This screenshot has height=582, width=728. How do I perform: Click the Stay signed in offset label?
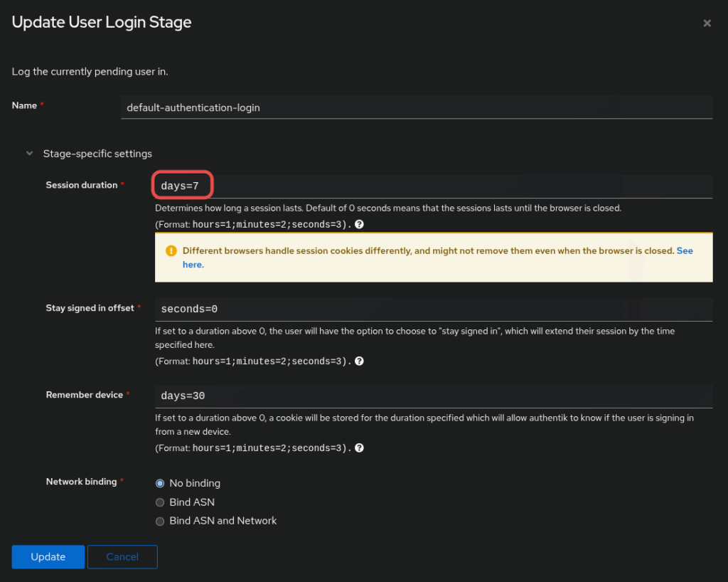[90, 308]
